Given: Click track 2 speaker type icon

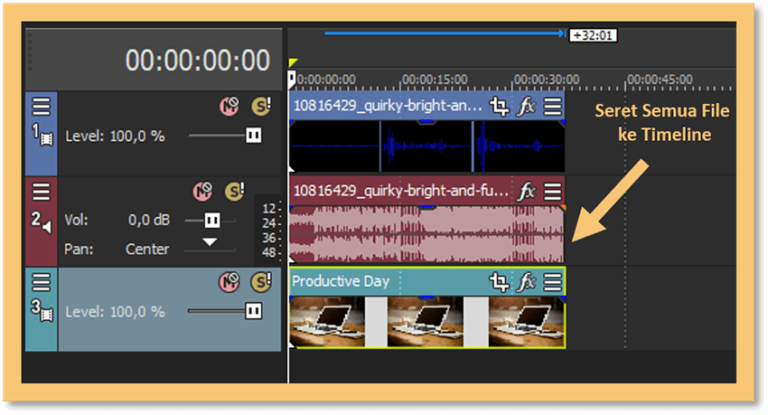Looking at the screenshot, I should click(47, 227).
